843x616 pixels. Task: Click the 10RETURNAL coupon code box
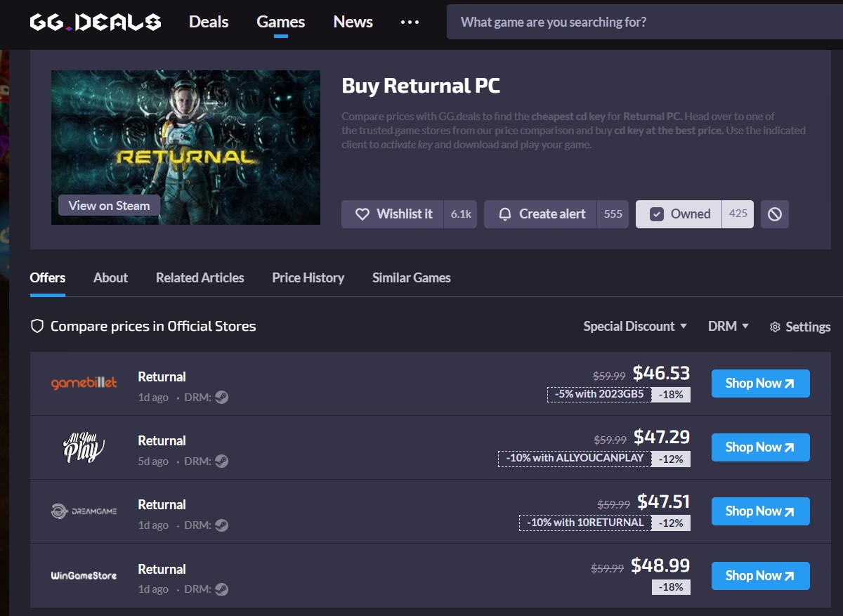pos(584,522)
